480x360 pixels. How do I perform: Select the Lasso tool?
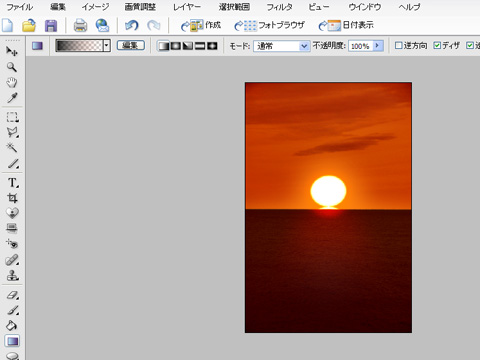[x=12, y=133]
